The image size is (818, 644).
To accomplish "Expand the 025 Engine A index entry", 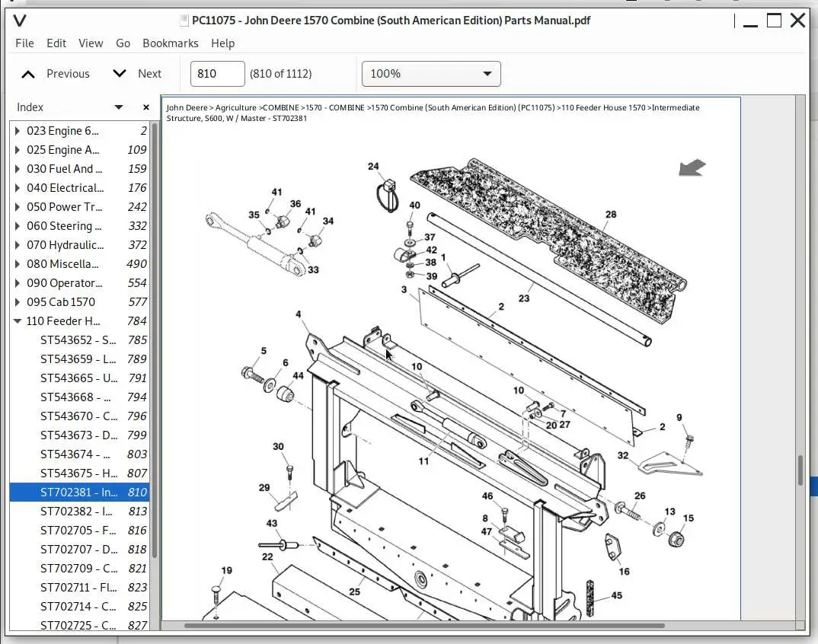I will click(18, 150).
